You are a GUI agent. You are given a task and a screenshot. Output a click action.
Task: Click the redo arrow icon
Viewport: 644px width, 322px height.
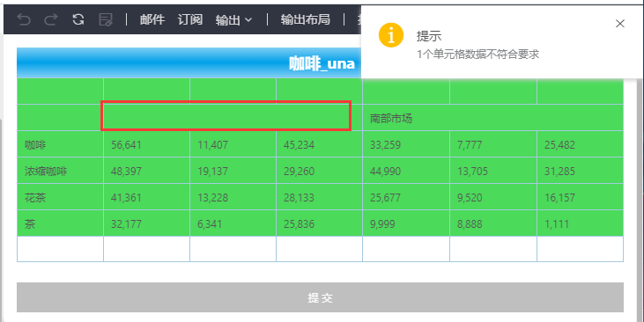pyautogui.click(x=51, y=19)
